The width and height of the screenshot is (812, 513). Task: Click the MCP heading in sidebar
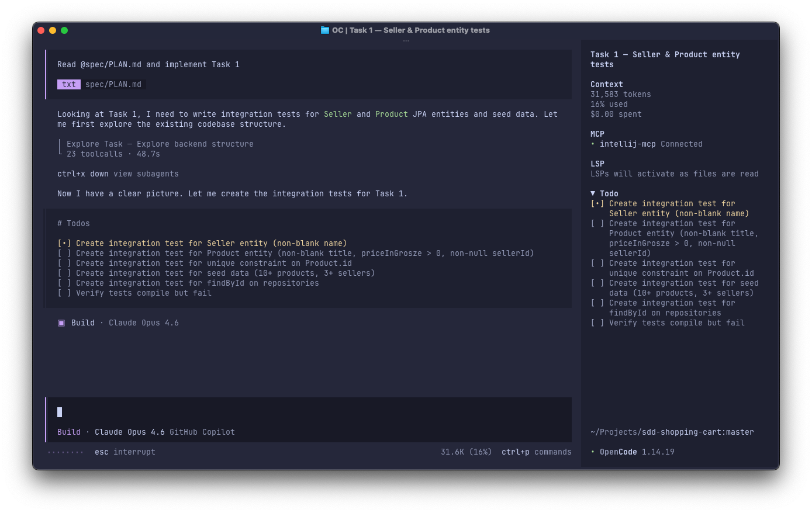(x=597, y=134)
